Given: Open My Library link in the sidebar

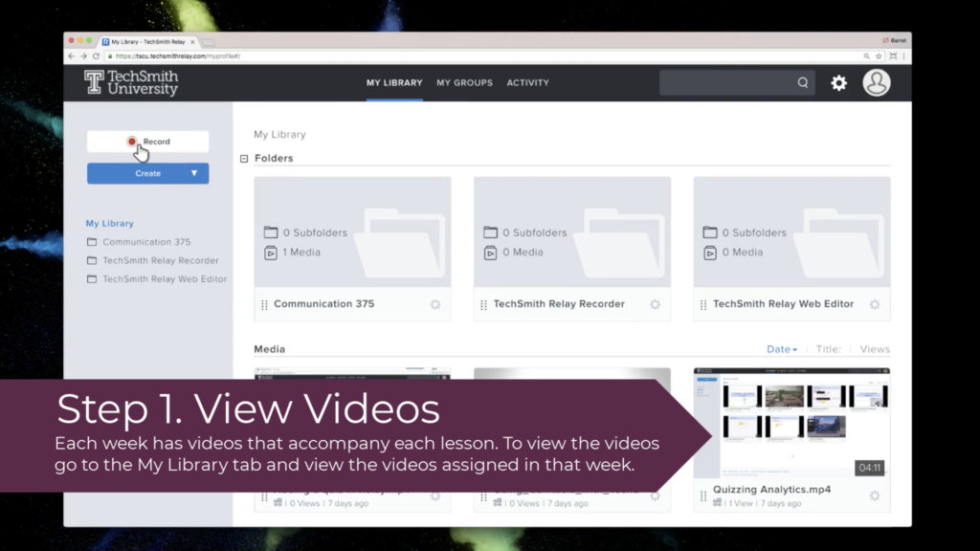Looking at the screenshot, I should click(x=110, y=223).
